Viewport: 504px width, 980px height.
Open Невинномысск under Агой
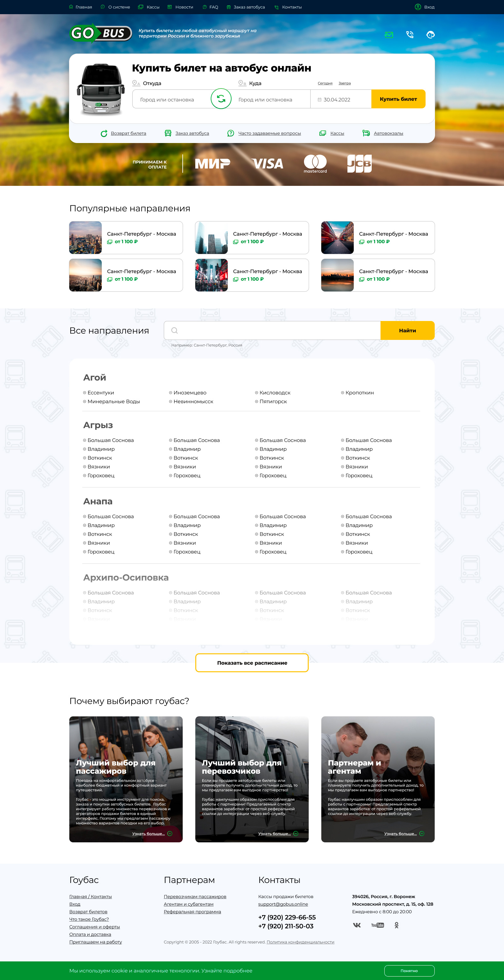pyautogui.click(x=193, y=401)
